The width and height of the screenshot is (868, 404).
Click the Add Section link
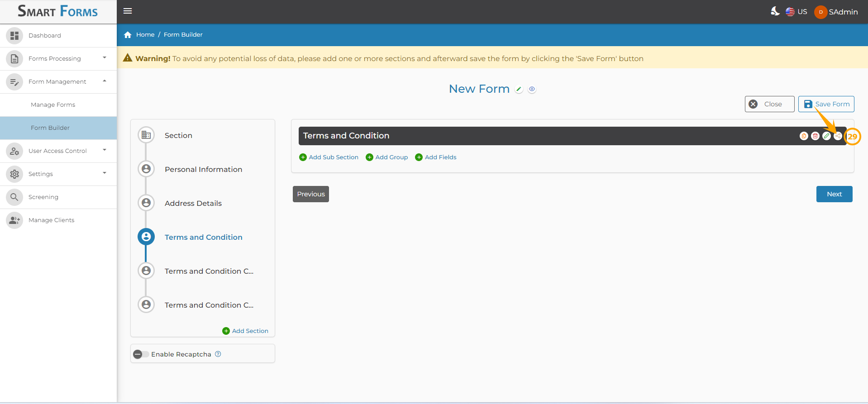[x=245, y=331]
